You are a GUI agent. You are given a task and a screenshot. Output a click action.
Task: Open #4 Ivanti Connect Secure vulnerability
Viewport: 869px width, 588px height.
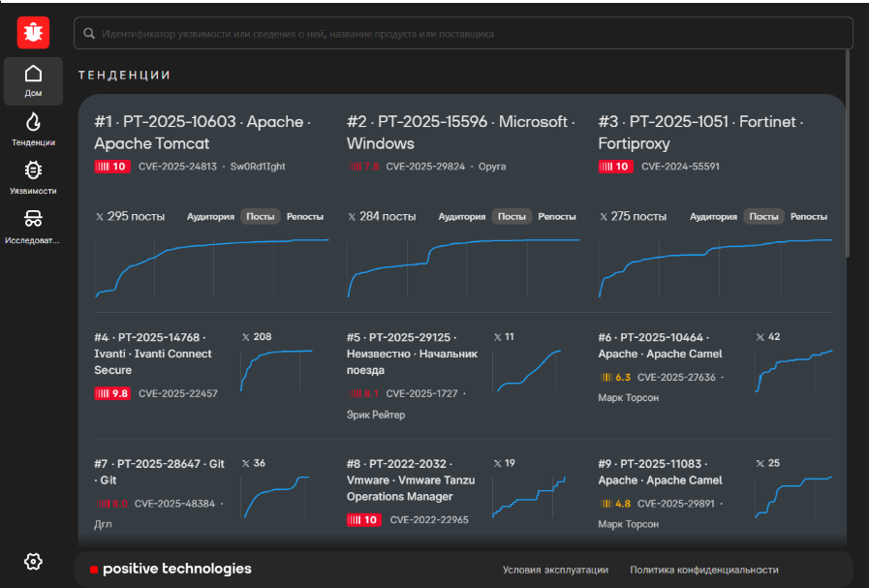(153, 354)
